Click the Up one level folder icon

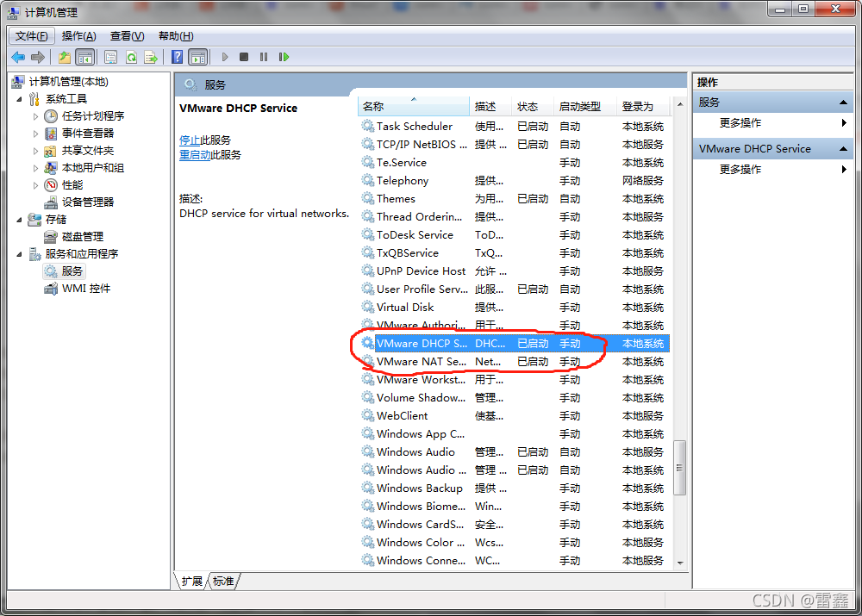pos(65,57)
